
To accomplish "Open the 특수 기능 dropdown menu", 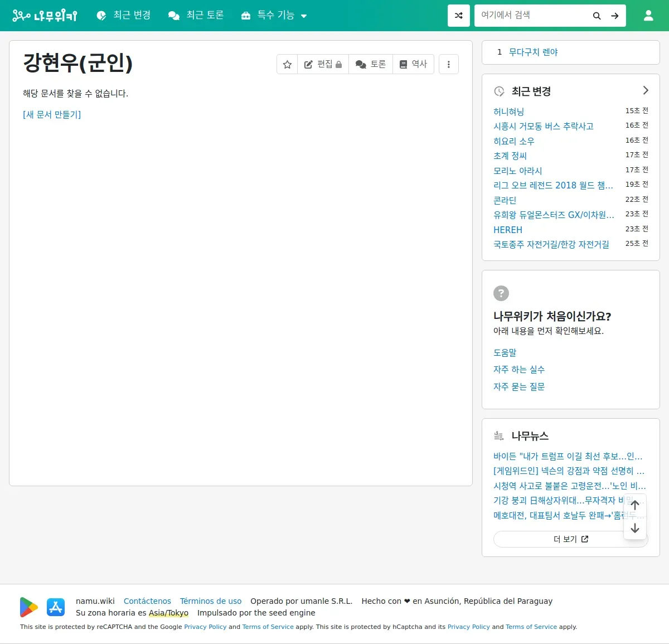I will [274, 16].
